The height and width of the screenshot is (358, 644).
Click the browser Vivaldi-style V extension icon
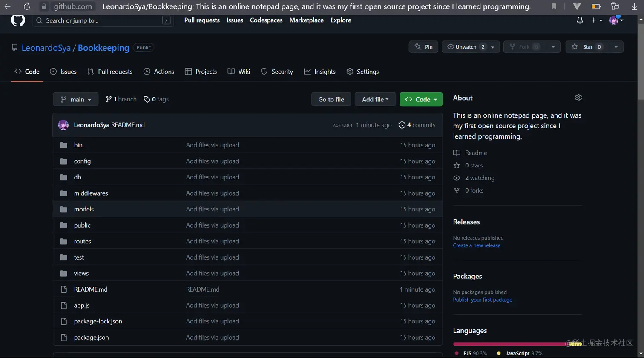[x=577, y=6]
